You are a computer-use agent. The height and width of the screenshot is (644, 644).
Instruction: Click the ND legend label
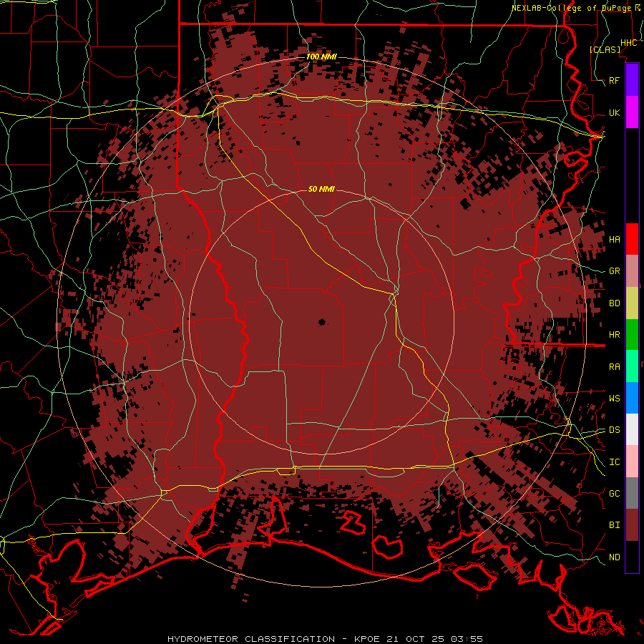[x=615, y=557]
